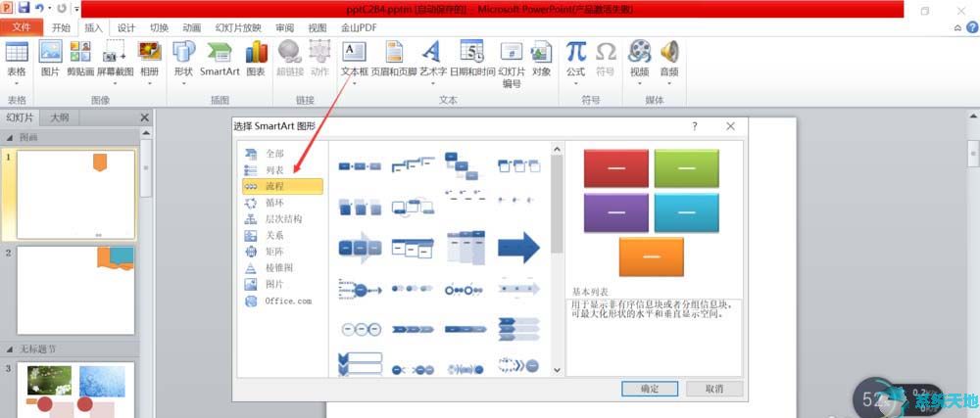Open 页眉和页脚 header and footer
The height and width of the screenshot is (418, 980).
pos(394,58)
